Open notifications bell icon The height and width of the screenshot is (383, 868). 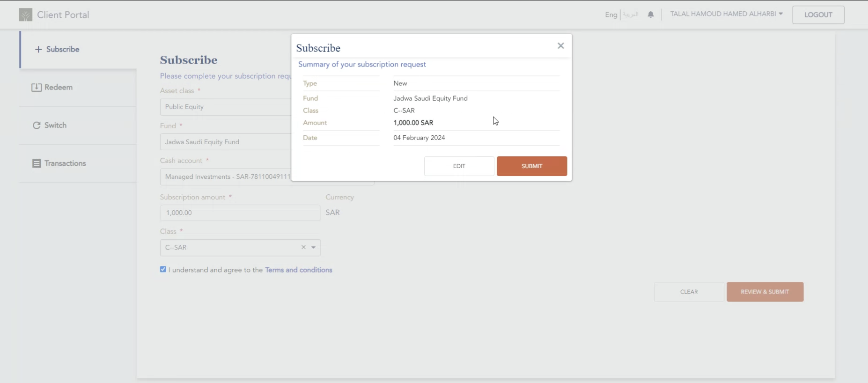pyautogui.click(x=650, y=15)
